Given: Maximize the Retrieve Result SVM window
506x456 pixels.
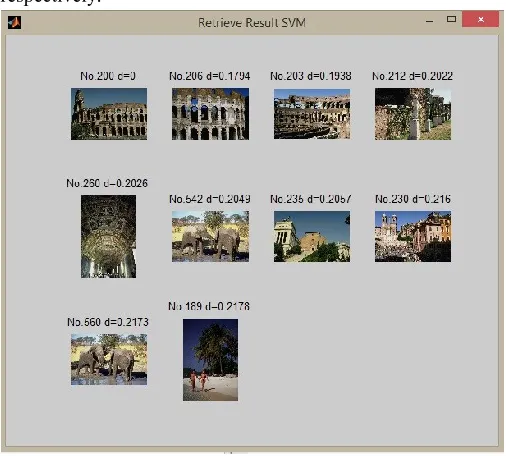Looking at the screenshot, I should point(451,19).
